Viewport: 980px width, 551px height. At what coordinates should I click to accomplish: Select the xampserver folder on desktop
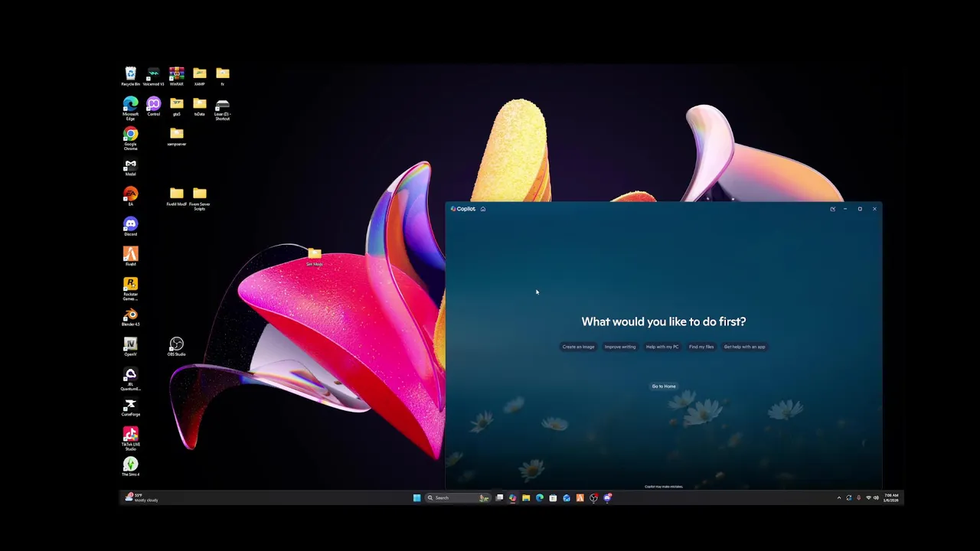point(176,137)
